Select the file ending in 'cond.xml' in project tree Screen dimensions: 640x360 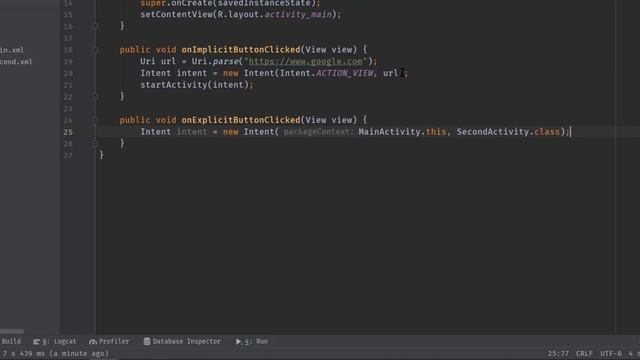point(16,62)
